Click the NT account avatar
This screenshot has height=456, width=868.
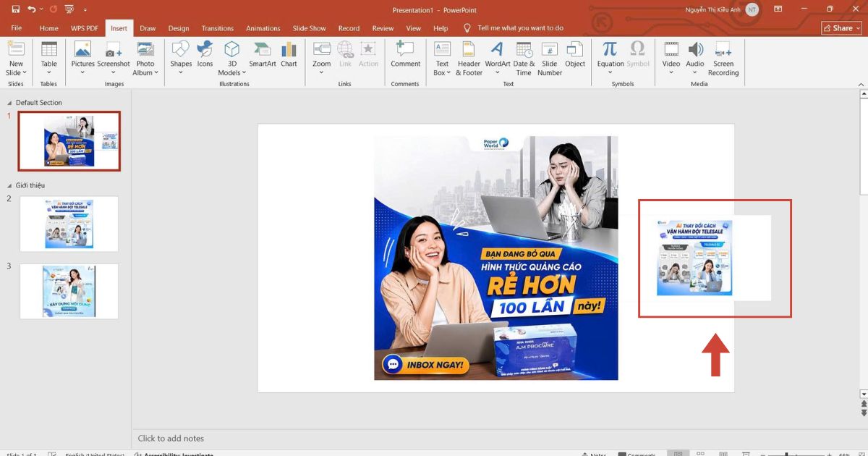coord(752,9)
